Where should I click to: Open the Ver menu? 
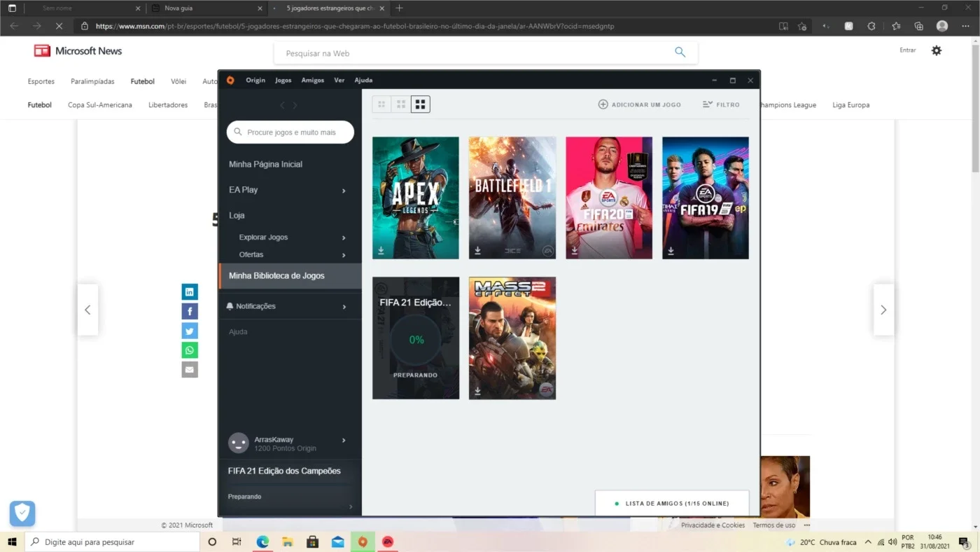click(339, 80)
